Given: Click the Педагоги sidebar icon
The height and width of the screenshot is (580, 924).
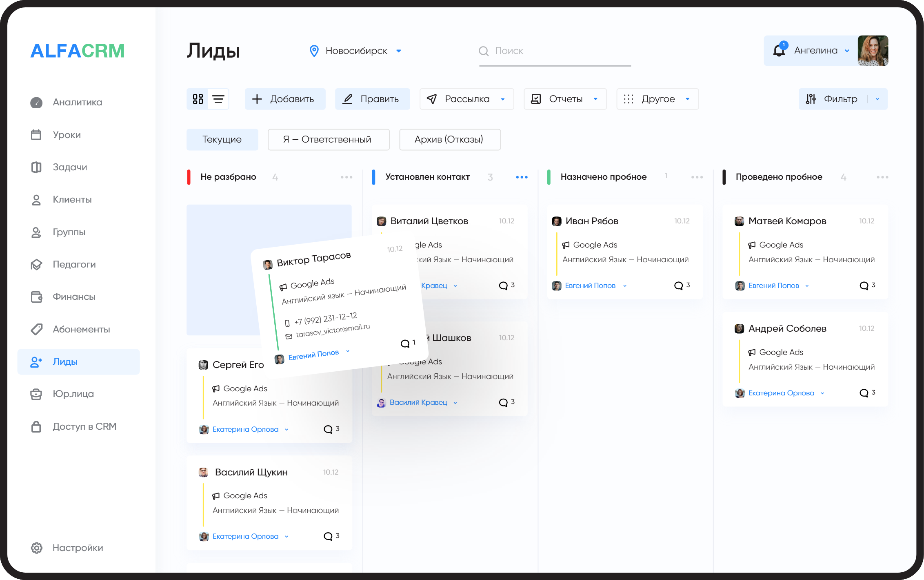Looking at the screenshot, I should coord(36,264).
